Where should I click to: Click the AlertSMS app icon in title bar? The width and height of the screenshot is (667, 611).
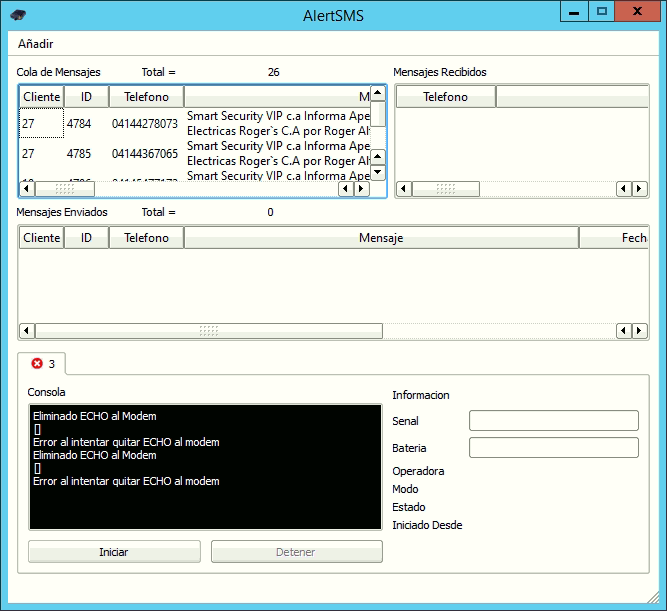18,15
